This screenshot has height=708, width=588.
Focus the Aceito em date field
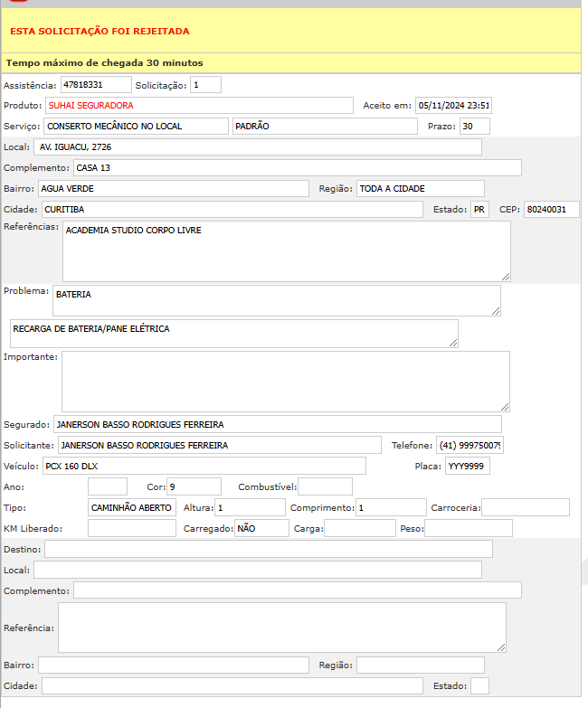(453, 106)
